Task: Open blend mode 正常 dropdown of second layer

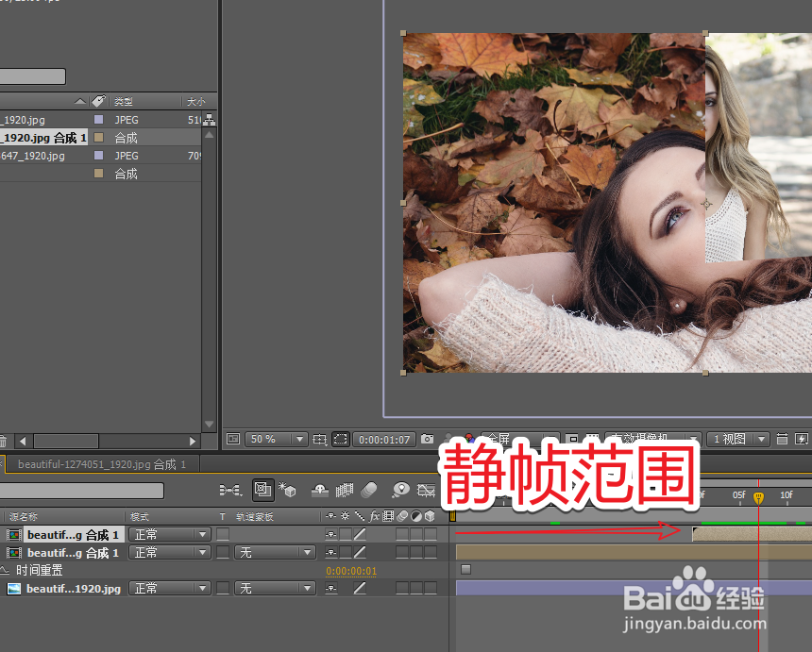Action: [169, 552]
